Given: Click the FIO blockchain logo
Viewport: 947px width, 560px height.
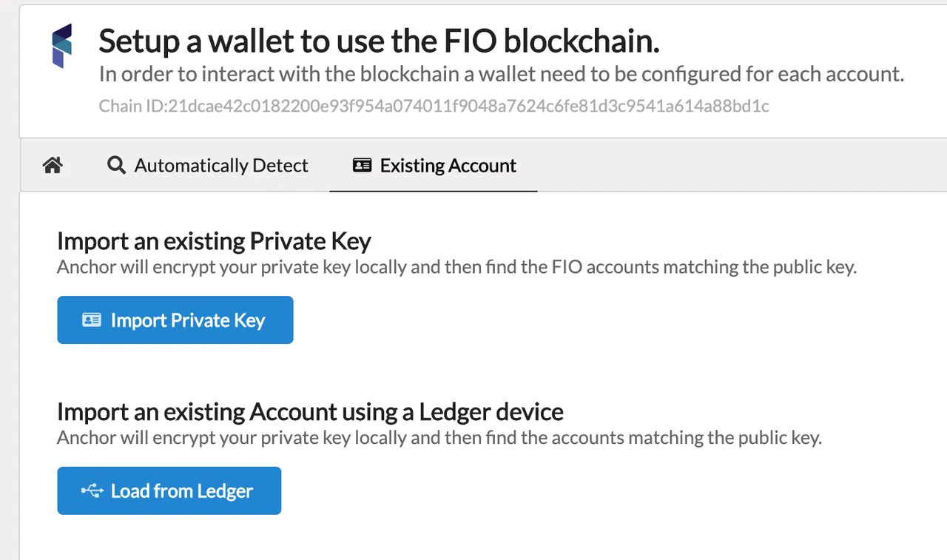Looking at the screenshot, I should (61, 46).
